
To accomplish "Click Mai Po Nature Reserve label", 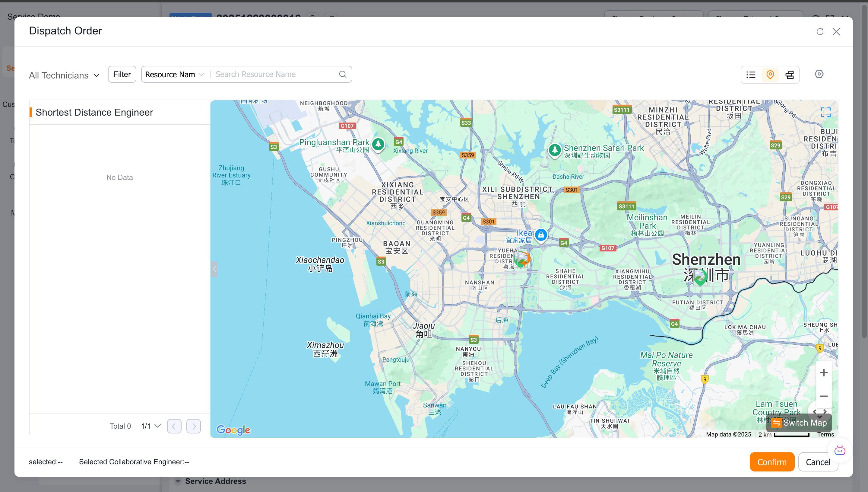I will pyautogui.click(x=667, y=367).
